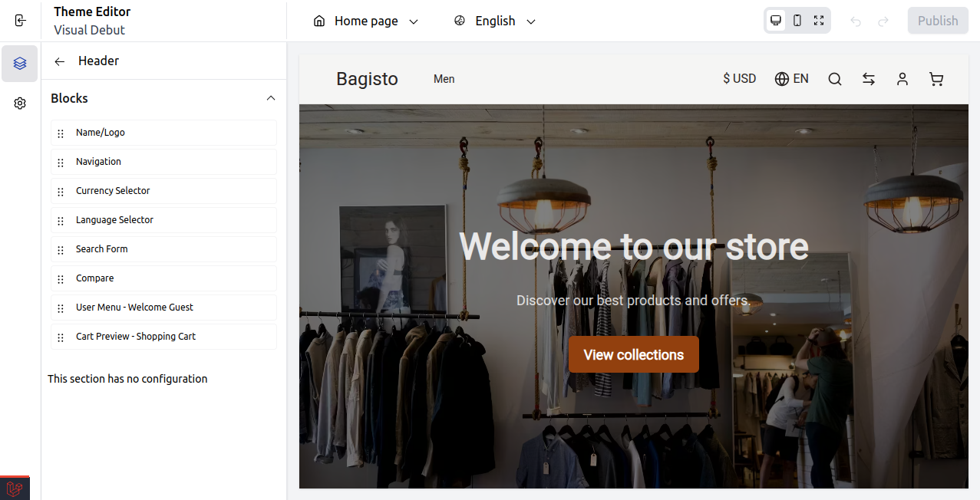Switch to desktop preview mode

click(776, 21)
